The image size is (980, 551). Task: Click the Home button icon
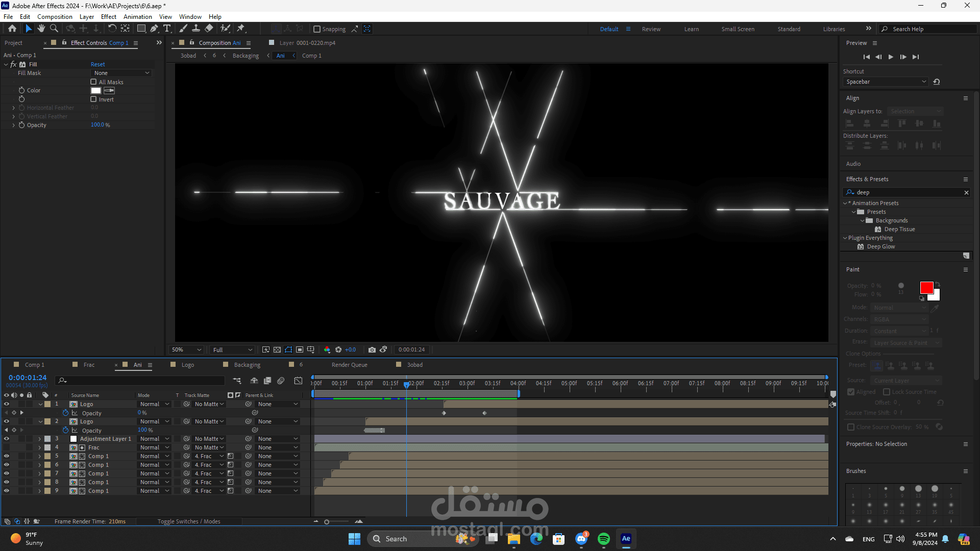[x=12, y=29]
